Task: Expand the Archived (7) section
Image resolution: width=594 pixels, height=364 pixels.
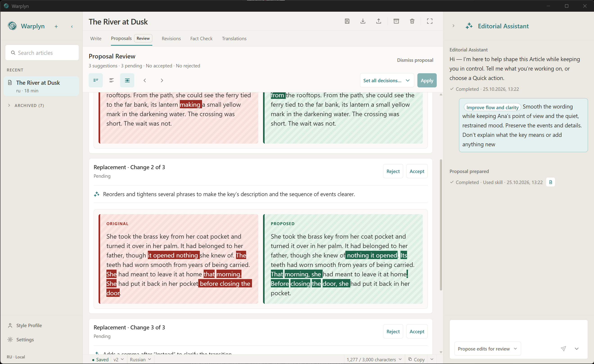Action: click(x=26, y=105)
